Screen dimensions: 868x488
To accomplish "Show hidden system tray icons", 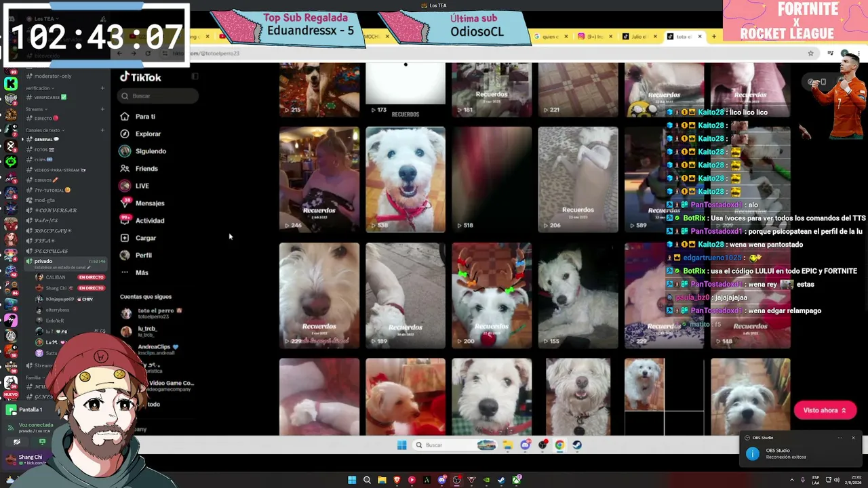I will (792, 480).
